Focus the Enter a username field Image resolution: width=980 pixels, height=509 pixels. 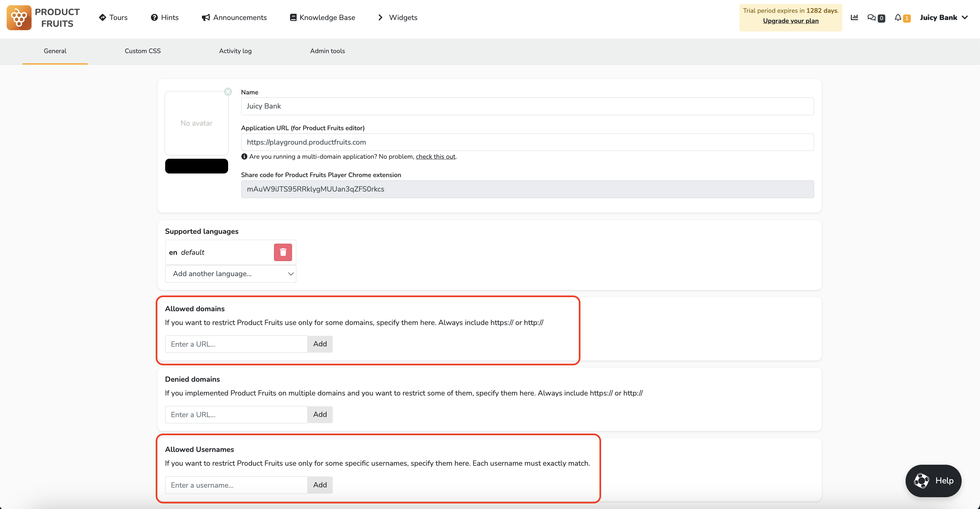point(236,485)
